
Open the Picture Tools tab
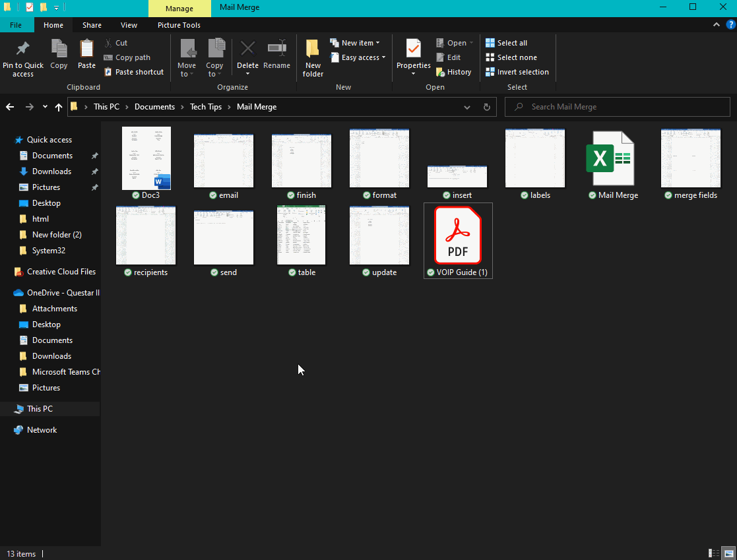pyautogui.click(x=179, y=25)
